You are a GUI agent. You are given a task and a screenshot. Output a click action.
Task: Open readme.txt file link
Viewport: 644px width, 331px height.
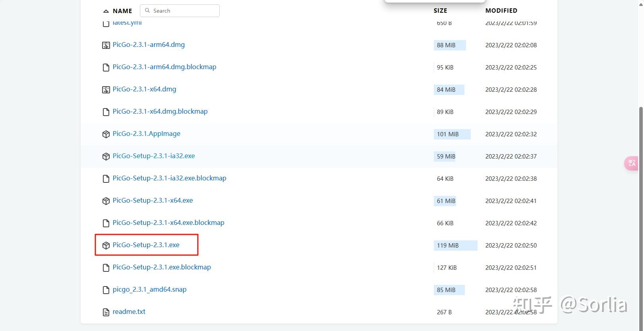(129, 312)
